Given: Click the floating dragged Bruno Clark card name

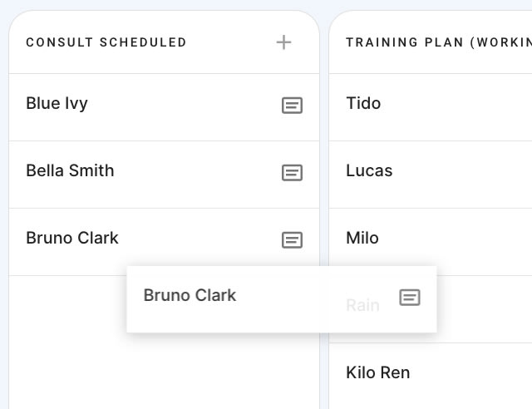Looking at the screenshot, I should [190, 295].
